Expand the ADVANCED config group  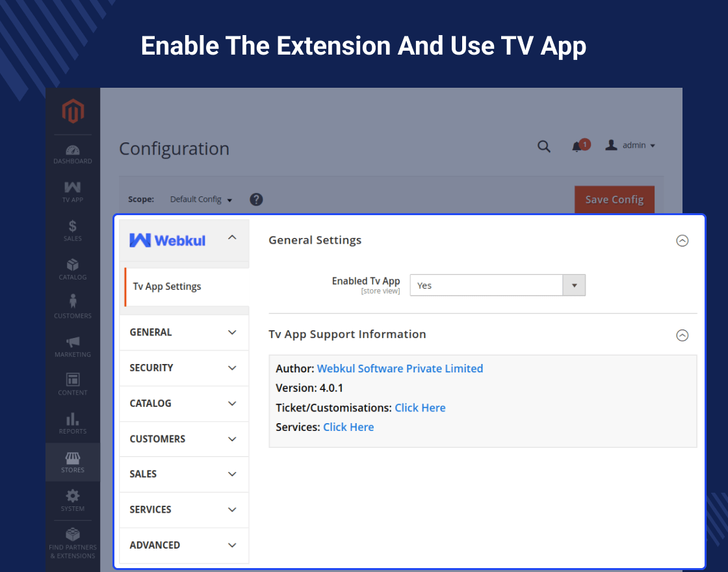pos(184,545)
